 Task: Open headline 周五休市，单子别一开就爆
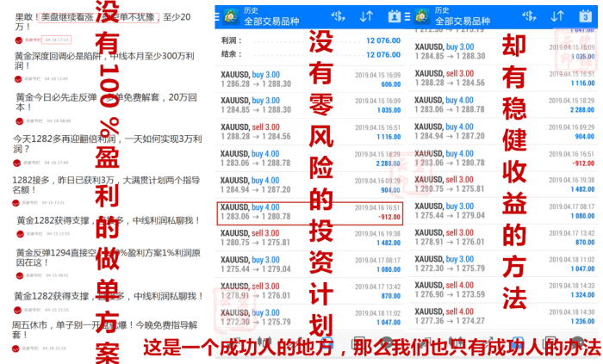point(104,330)
